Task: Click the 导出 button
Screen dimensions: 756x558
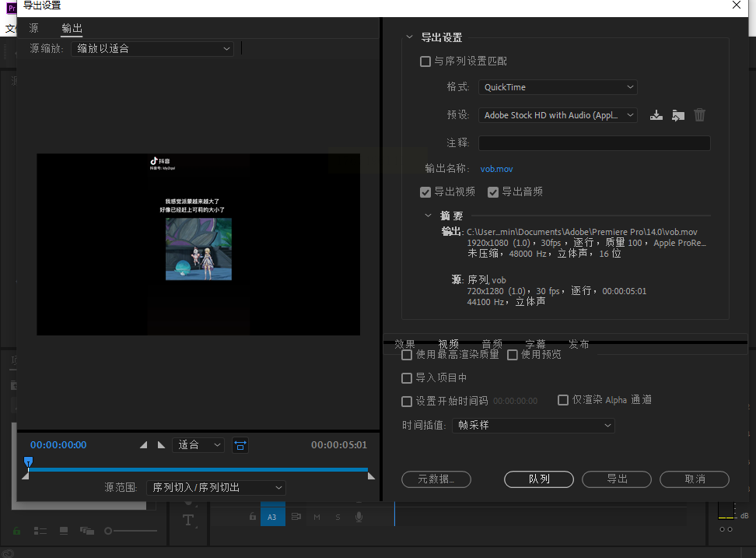Action: [617, 479]
